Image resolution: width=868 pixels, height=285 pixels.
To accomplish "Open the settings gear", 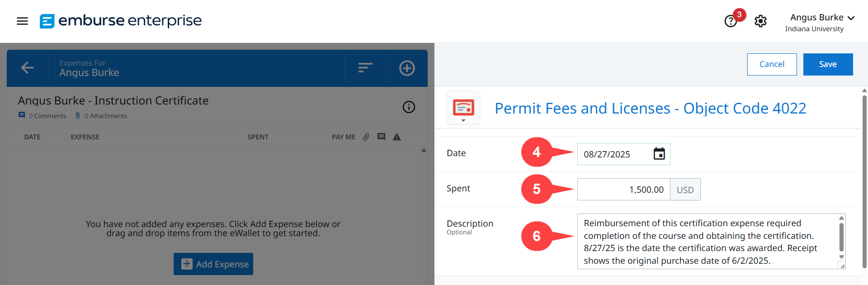I will pos(760,21).
